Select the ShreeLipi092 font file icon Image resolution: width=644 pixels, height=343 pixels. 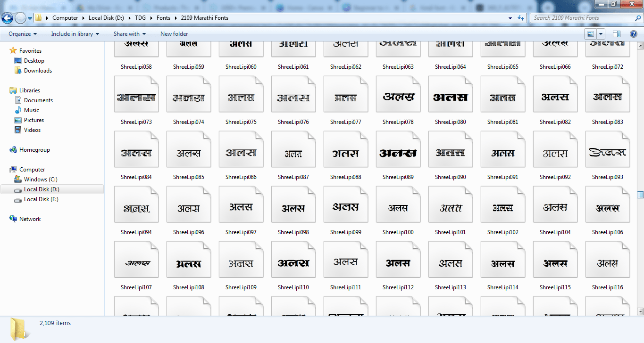555,149
